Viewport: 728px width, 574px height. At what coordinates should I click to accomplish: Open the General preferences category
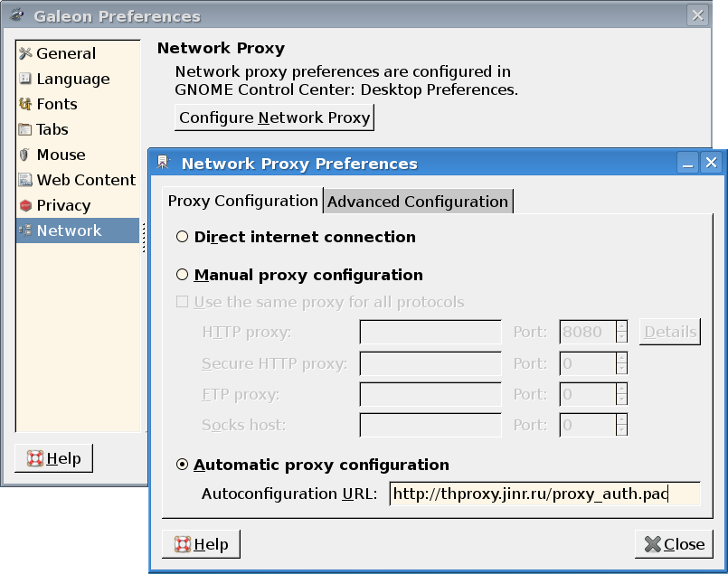click(x=78, y=54)
